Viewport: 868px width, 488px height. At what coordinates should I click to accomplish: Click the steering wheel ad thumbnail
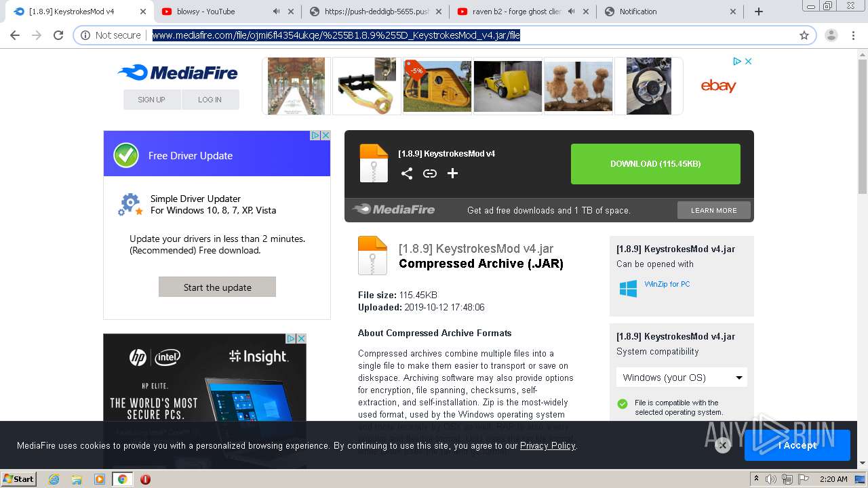[x=649, y=86]
